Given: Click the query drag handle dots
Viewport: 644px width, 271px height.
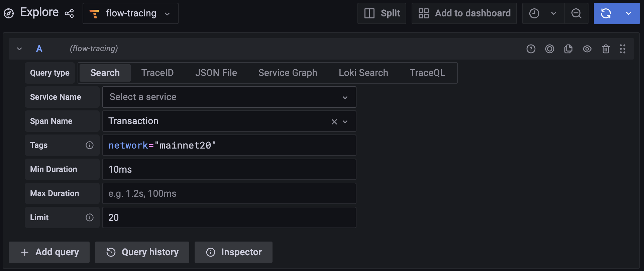Looking at the screenshot, I should click(x=623, y=49).
